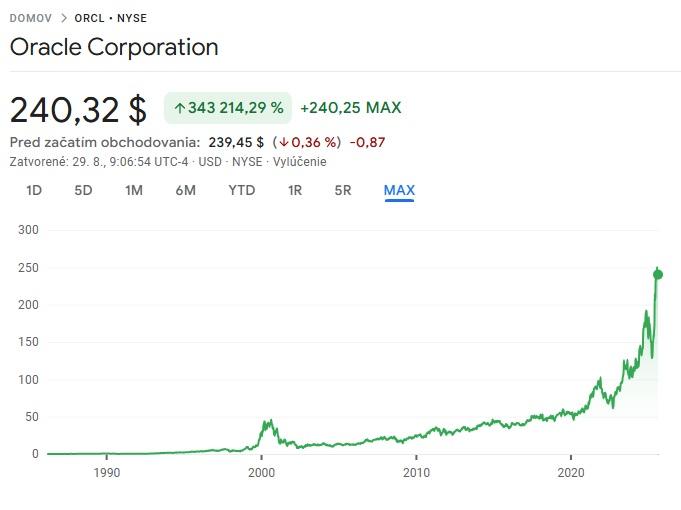Select the 6M time range
Screen dimensions: 681x510
[x=185, y=190]
